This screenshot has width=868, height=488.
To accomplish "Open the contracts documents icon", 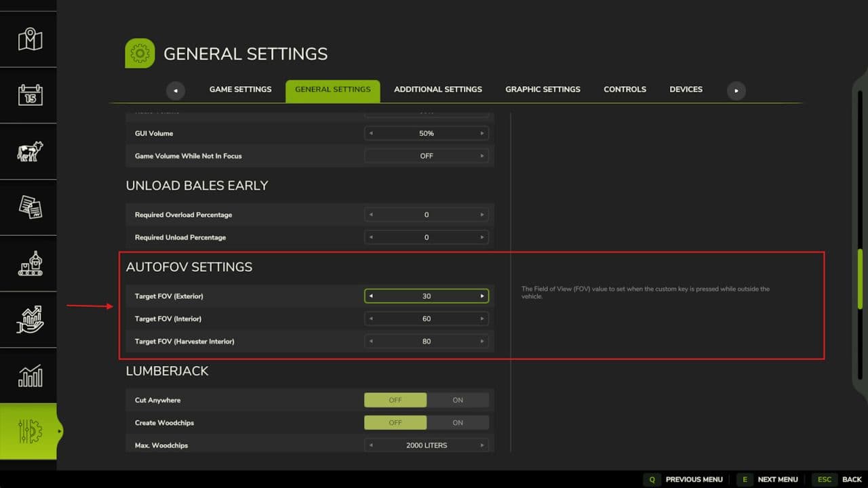I will [x=30, y=207].
